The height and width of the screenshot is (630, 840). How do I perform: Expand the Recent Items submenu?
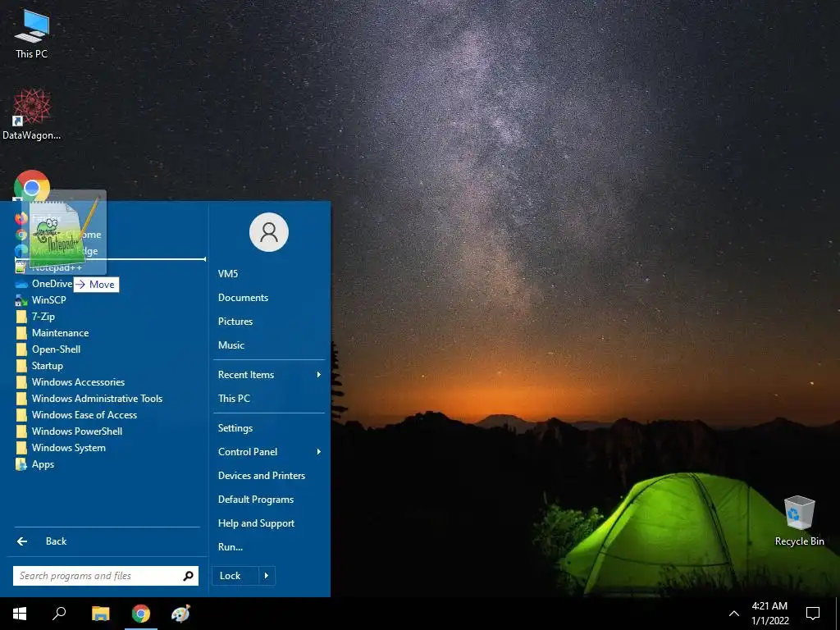269,375
